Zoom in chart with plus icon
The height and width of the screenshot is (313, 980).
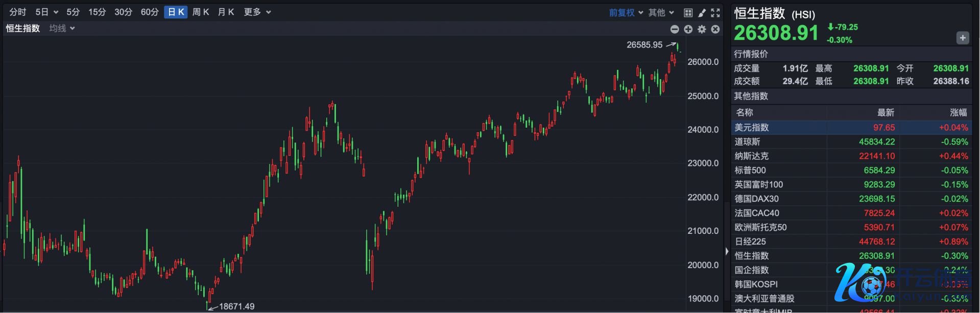click(688, 30)
